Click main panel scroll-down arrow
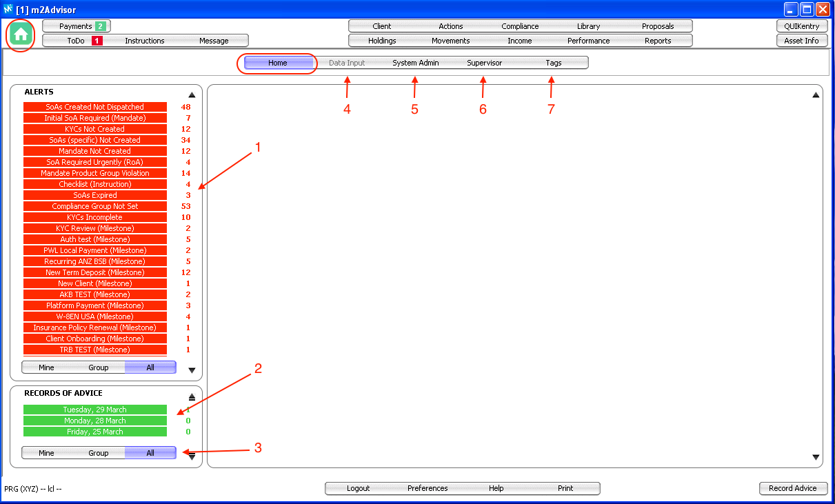This screenshot has width=835, height=504. click(816, 457)
